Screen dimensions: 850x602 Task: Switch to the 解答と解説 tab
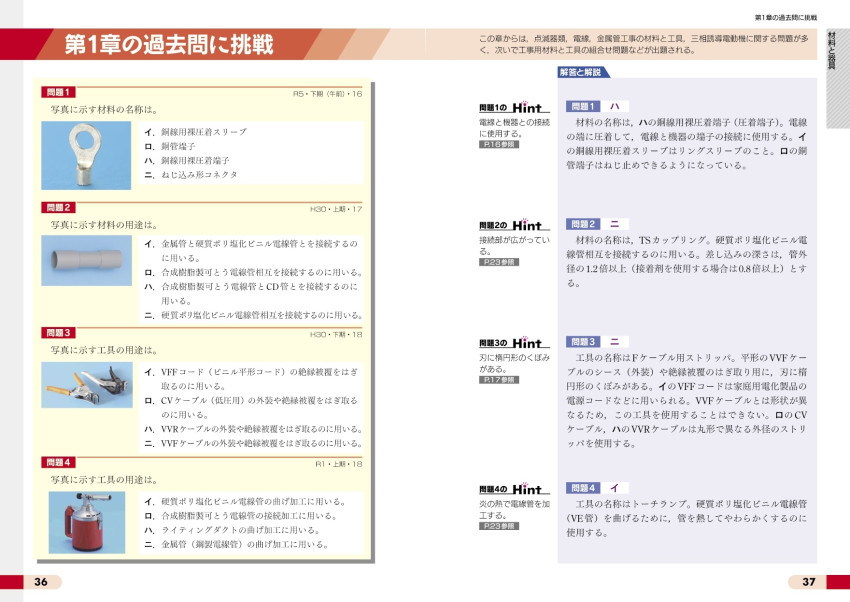tap(581, 72)
